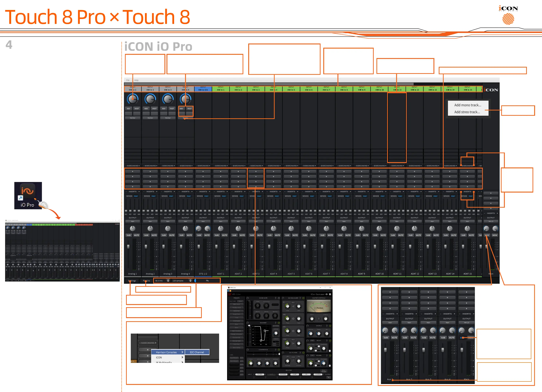Click the iCON logo in the mixer's top-right corner
The height and width of the screenshot is (392, 542).
(x=491, y=90)
